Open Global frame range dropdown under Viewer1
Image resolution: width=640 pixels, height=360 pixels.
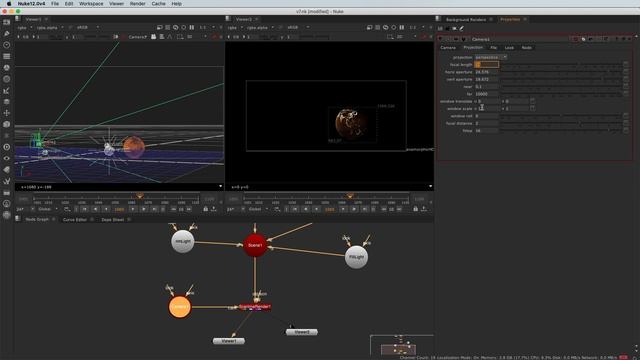pyautogui.click(x=48, y=209)
